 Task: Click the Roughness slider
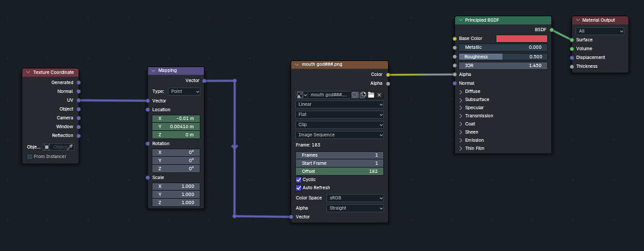click(x=503, y=57)
